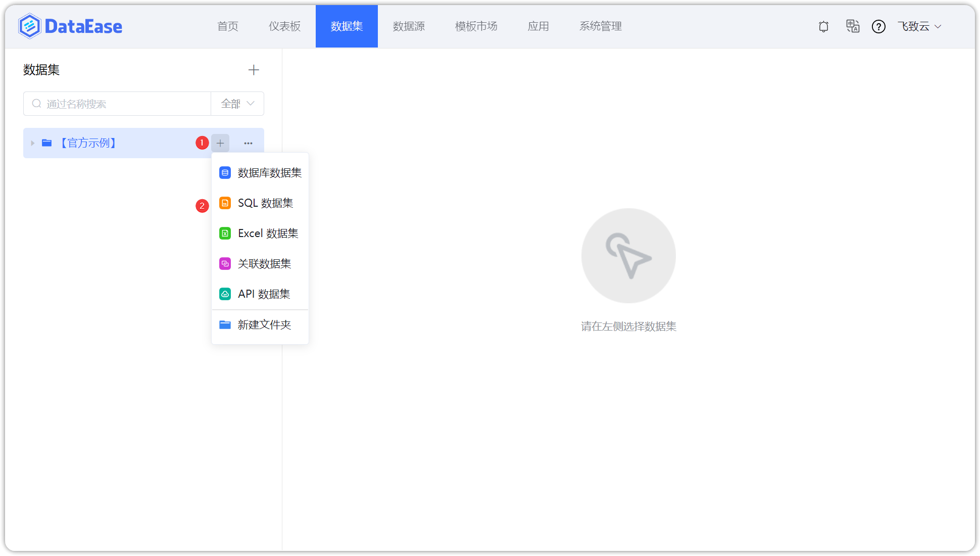Switch to the 数据源 tab
This screenshot has height=556, width=980.
click(x=409, y=26)
